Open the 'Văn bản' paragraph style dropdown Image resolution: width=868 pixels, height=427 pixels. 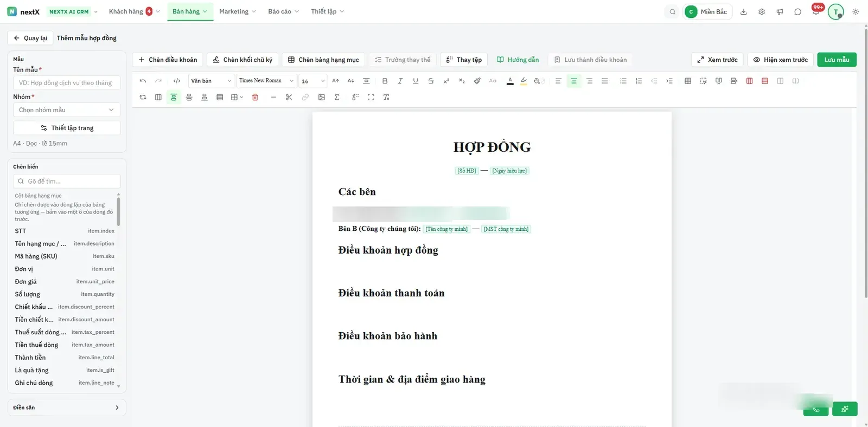[211, 81]
